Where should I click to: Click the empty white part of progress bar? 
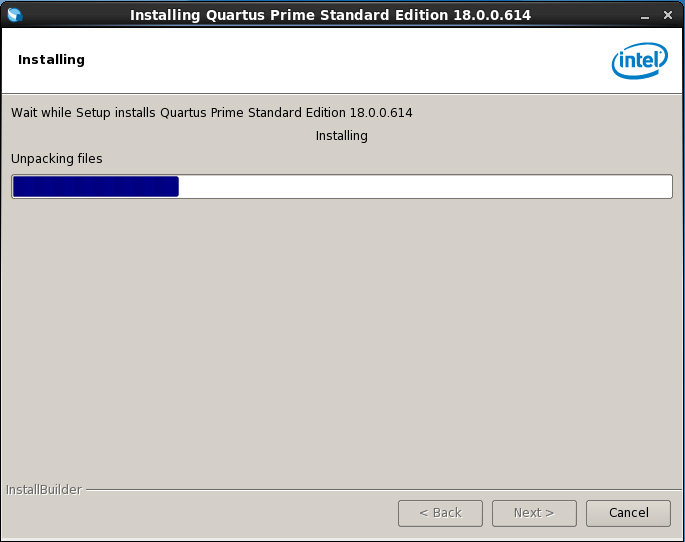pos(425,187)
